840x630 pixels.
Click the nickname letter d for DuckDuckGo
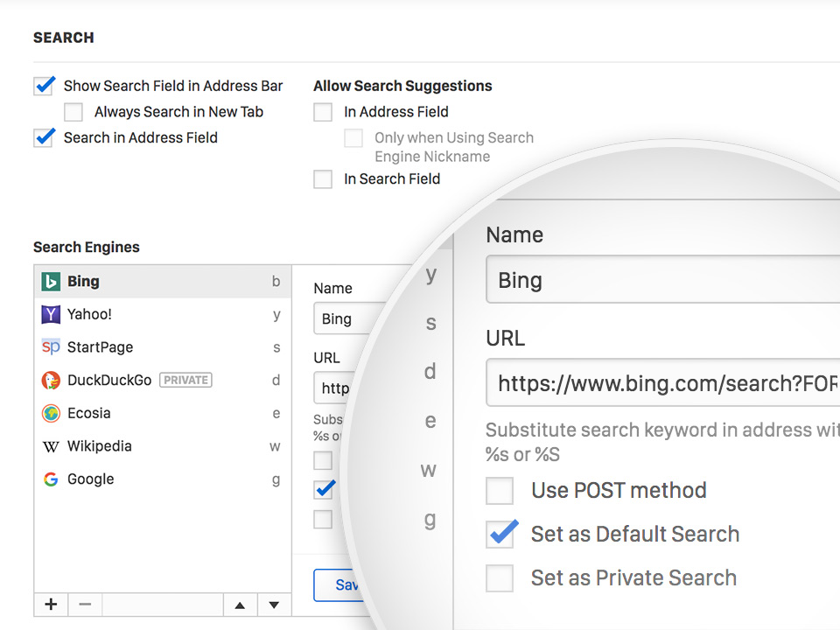[x=276, y=381]
